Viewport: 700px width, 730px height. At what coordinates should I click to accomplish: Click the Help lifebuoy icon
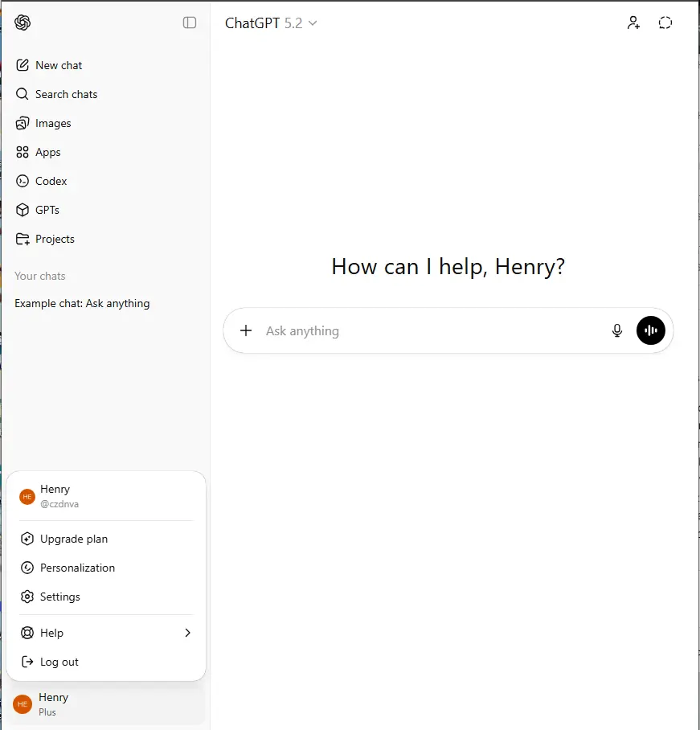point(27,633)
